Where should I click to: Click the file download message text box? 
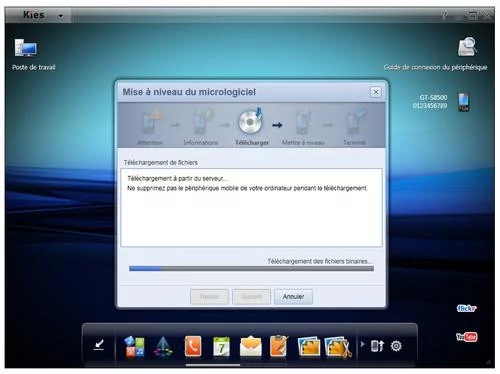251,208
